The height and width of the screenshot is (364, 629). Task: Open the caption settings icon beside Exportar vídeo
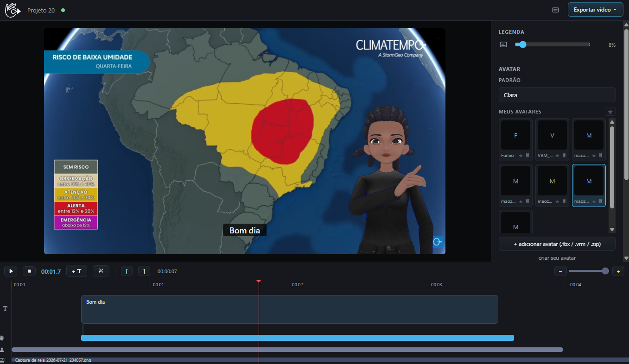point(555,10)
